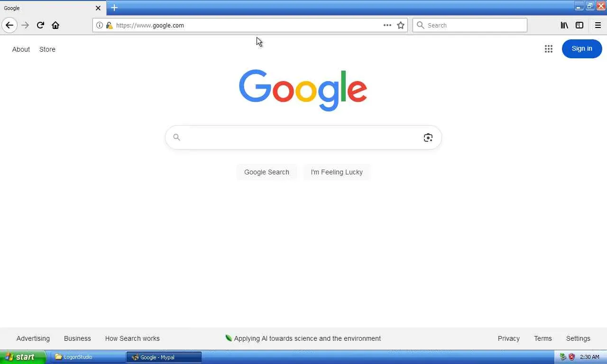The height and width of the screenshot is (364, 607).
Task: Click the Google logo image
Action: click(x=303, y=90)
